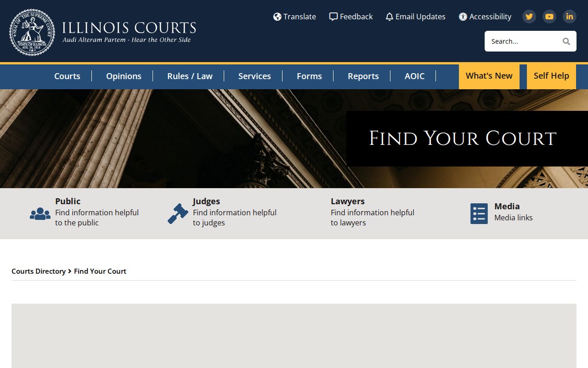This screenshot has height=368, width=588.
Task: Click the Email Updates bell icon
Action: [390, 17]
